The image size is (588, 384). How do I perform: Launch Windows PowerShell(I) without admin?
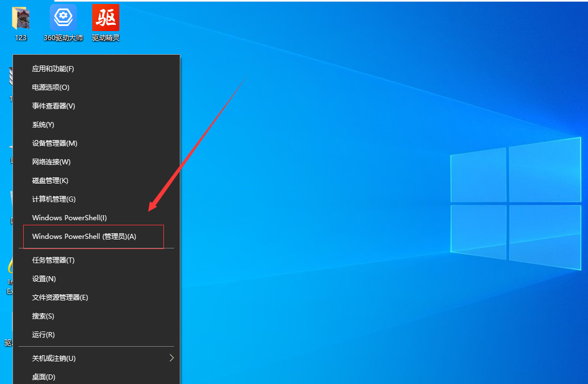(x=70, y=218)
